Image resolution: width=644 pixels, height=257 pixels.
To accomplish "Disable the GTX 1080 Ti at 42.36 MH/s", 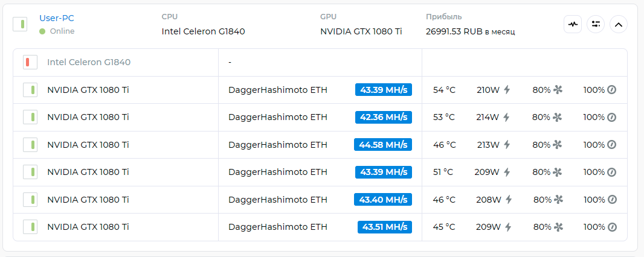I will coord(30,117).
